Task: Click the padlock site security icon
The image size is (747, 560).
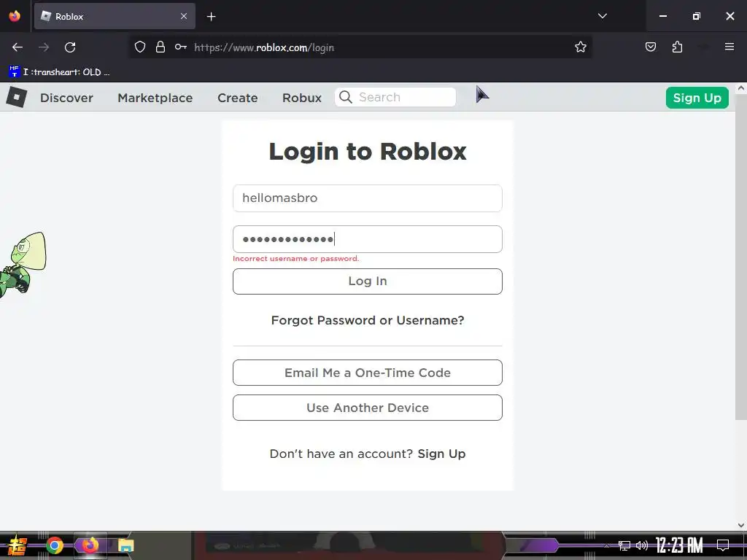Action: [160, 47]
